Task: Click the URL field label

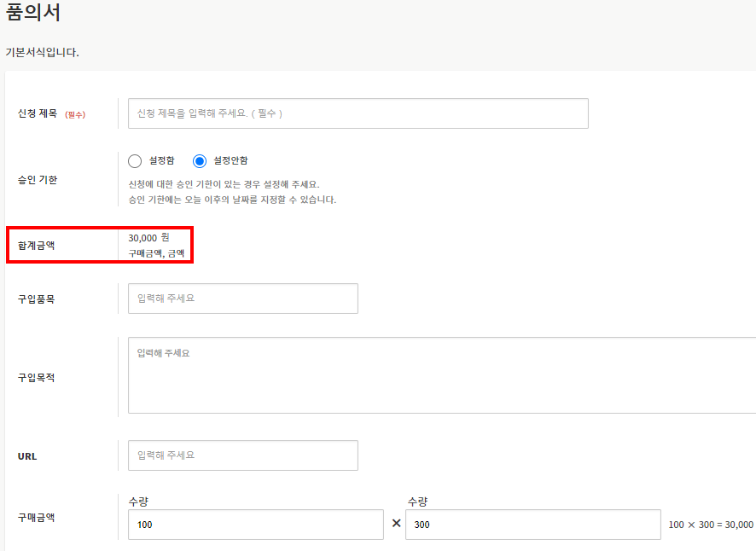Action: (x=27, y=456)
